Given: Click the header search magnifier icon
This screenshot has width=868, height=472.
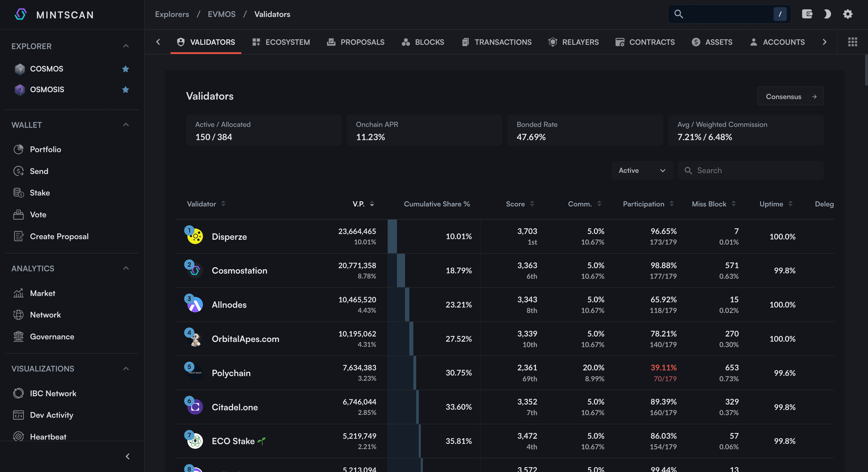Looking at the screenshot, I should click(x=679, y=14).
